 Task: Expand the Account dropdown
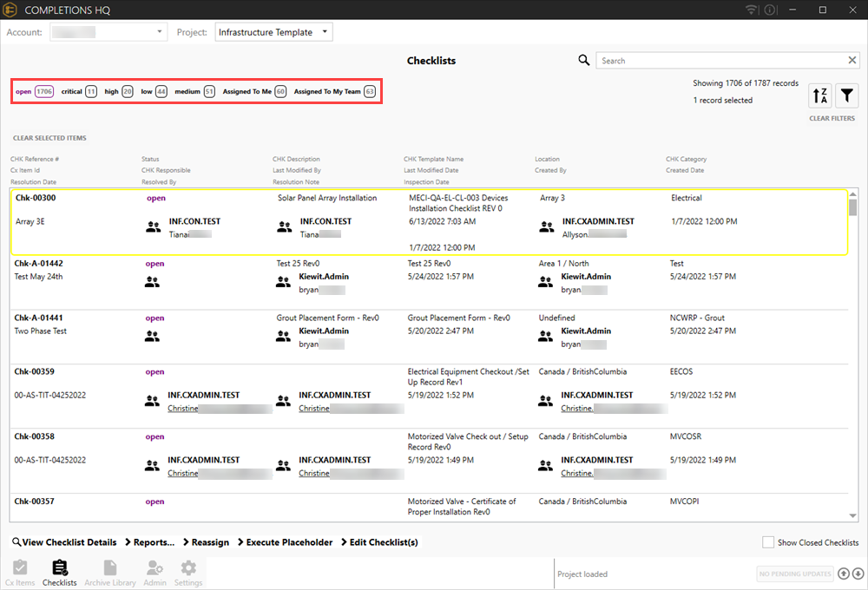pyautogui.click(x=108, y=32)
